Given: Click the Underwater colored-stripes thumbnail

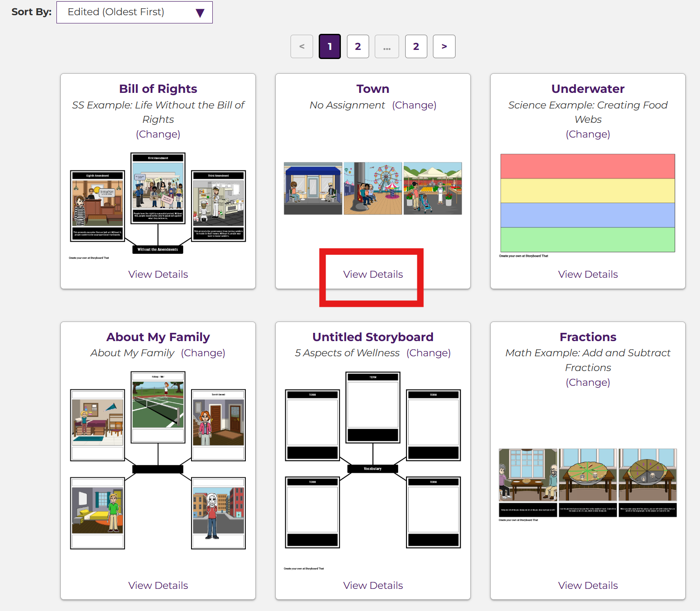Looking at the screenshot, I should pyautogui.click(x=588, y=205).
